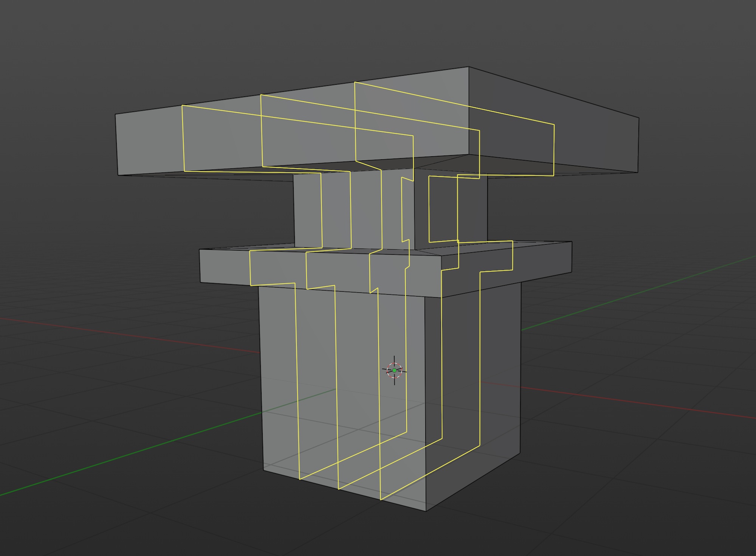756x556 pixels.
Task: Click the middle slab's far right corner vertex
Action: [x=572, y=242]
